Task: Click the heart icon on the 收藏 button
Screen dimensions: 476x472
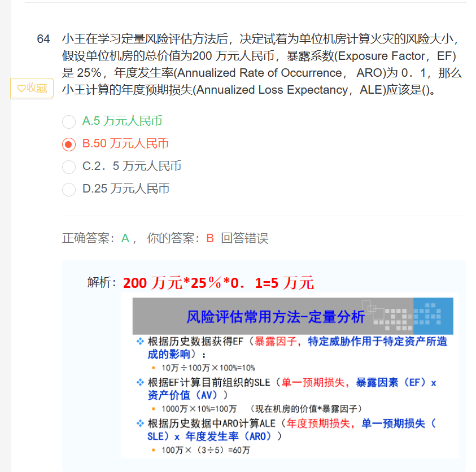Action: point(21,88)
